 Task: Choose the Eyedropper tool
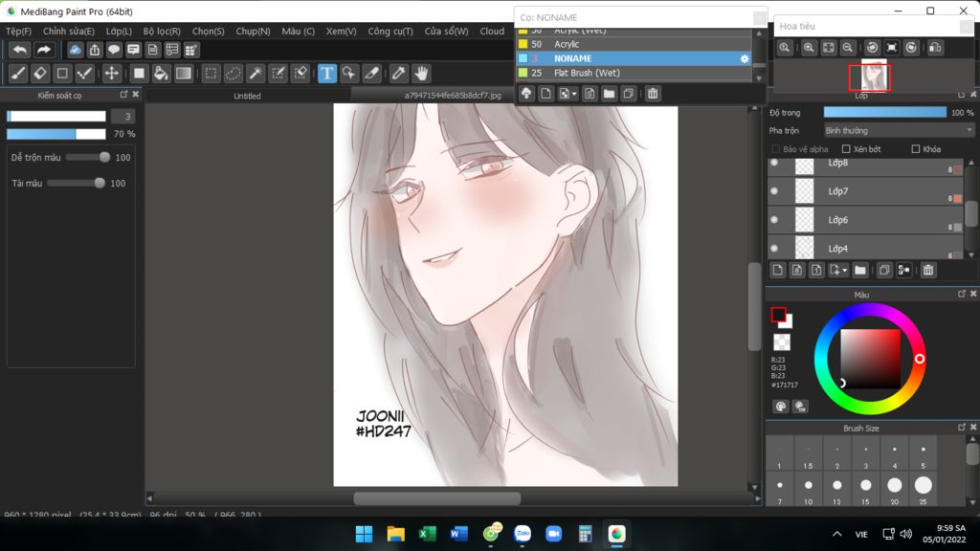pos(398,74)
